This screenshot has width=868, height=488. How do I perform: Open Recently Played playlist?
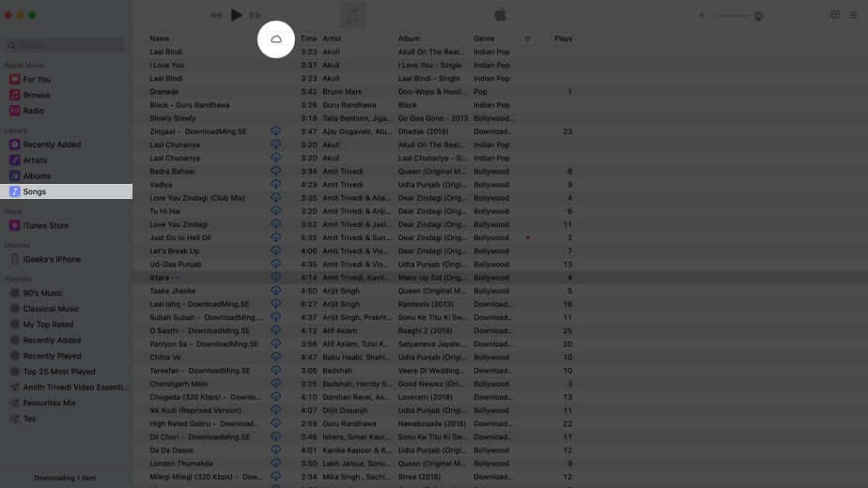pyautogui.click(x=52, y=357)
